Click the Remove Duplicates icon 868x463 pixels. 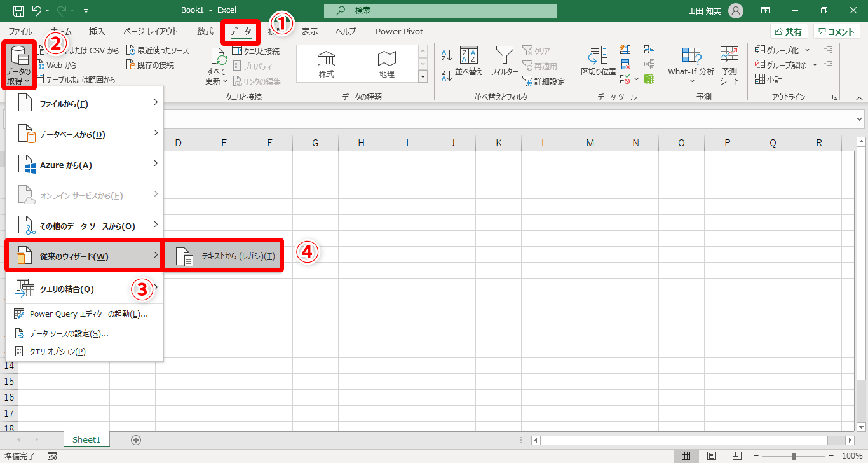pyautogui.click(x=625, y=65)
